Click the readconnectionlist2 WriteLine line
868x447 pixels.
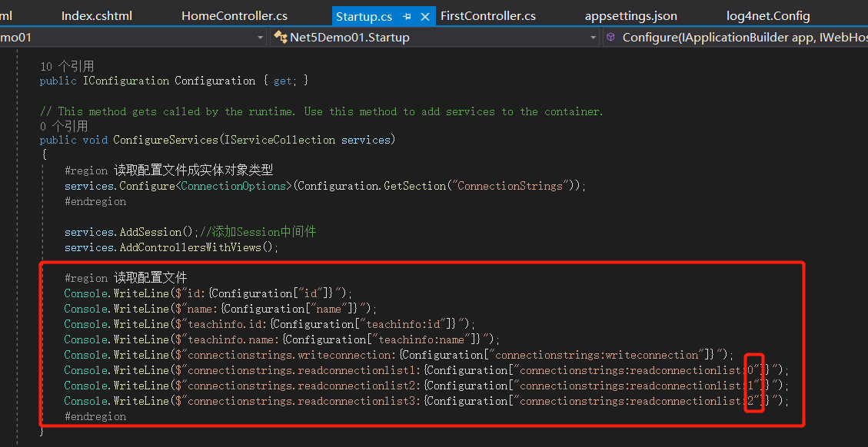click(x=427, y=386)
